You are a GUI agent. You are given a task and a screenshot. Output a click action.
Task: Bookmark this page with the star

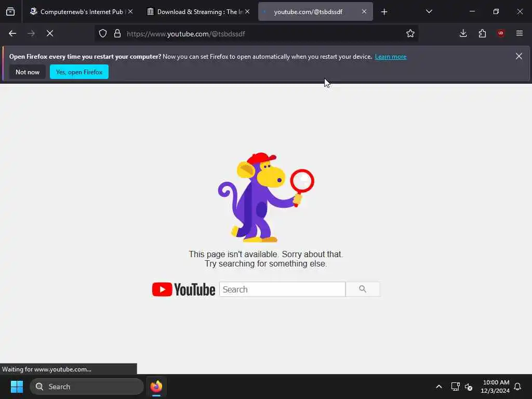coord(410,34)
